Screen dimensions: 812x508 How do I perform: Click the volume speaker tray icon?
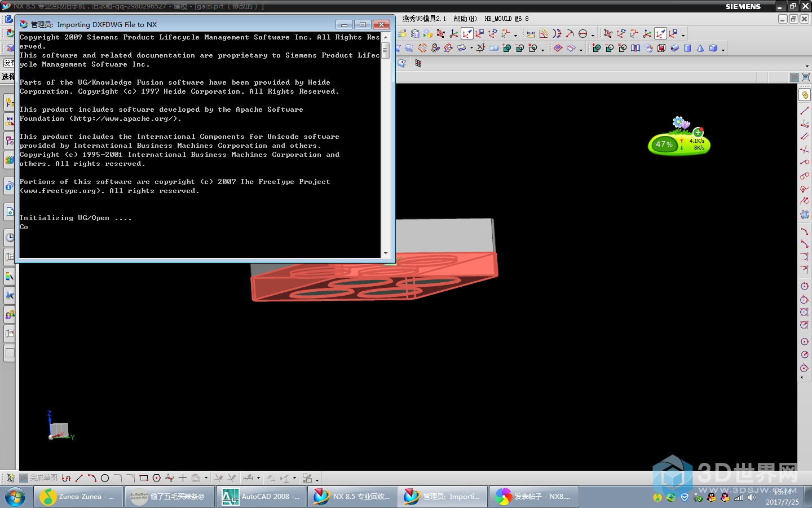pyautogui.click(x=751, y=497)
